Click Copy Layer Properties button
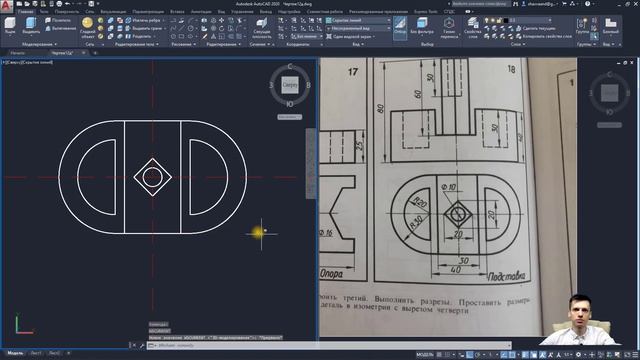 544,36
